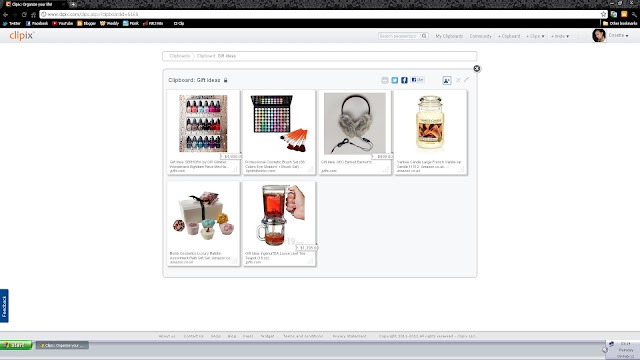
Task: Open My Clipboards
Action: [449, 36]
